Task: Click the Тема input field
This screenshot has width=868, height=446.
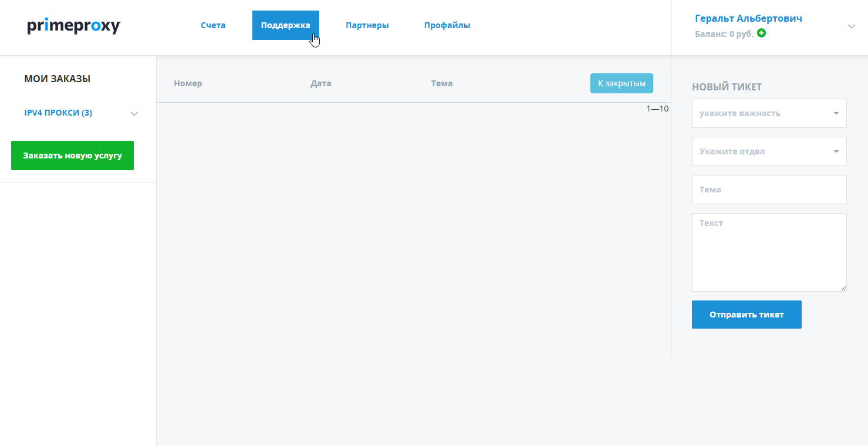Action: pyautogui.click(x=769, y=190)
